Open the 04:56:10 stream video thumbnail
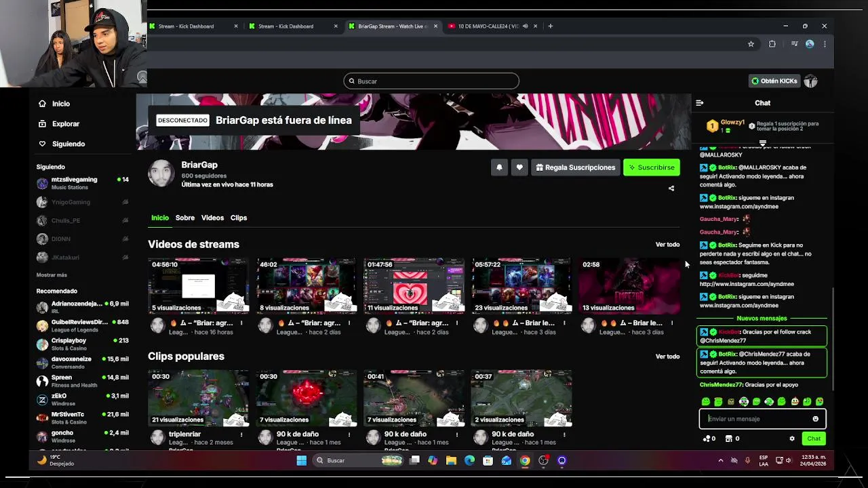The width and height of the screenshot is (868, 488). [x=198, y=286]
